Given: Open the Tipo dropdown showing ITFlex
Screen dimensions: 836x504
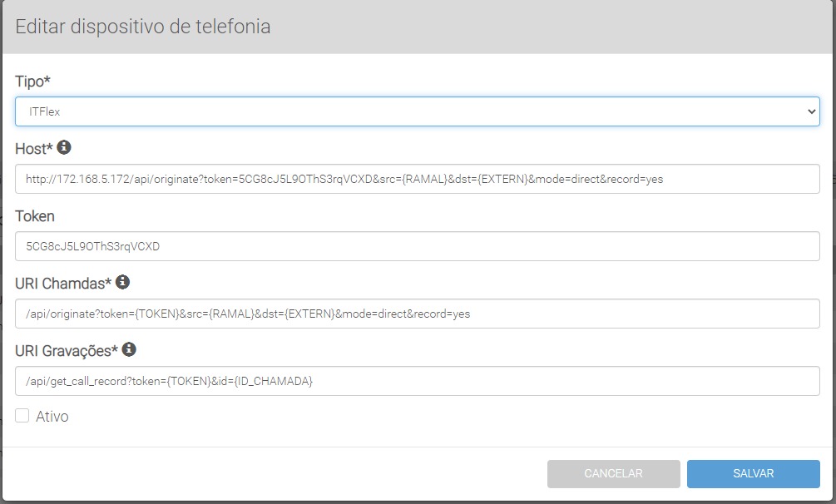Looking at the screenshot, I should [418, 111].
